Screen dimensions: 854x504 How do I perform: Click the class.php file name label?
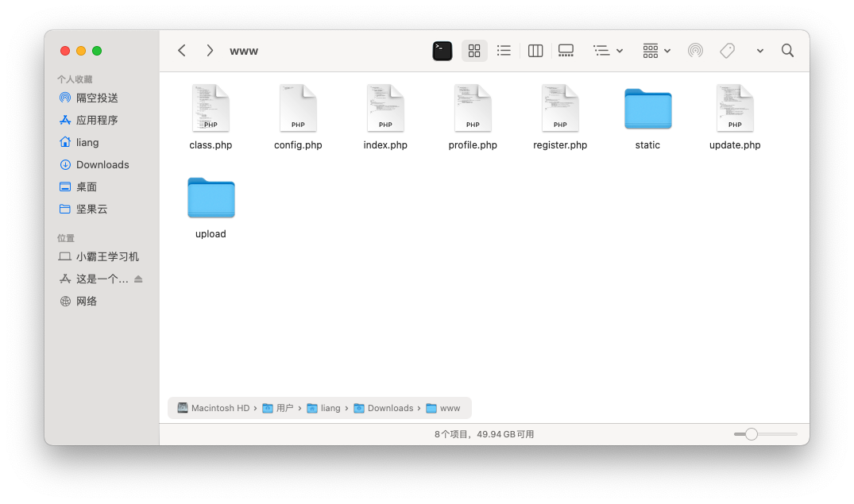pos(211,144)
